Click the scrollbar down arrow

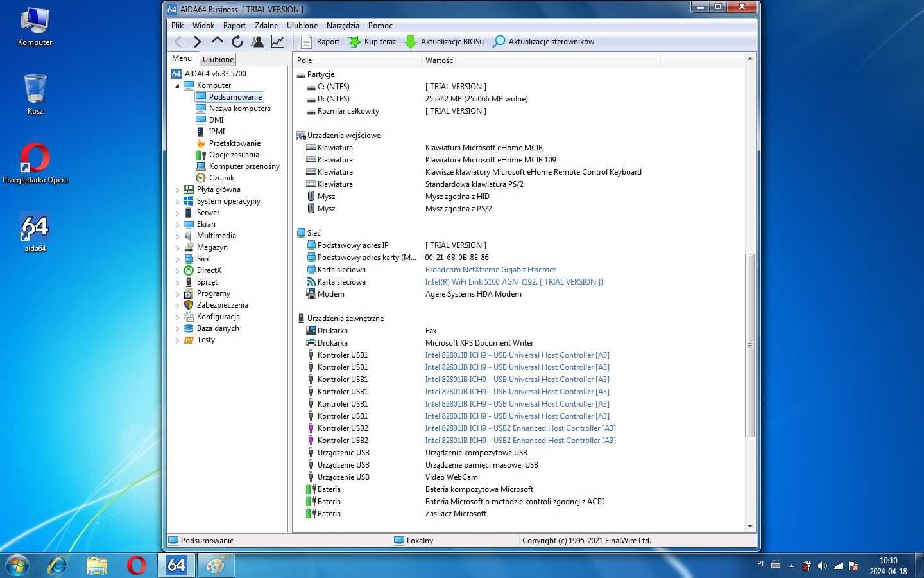tap(749, 527)
